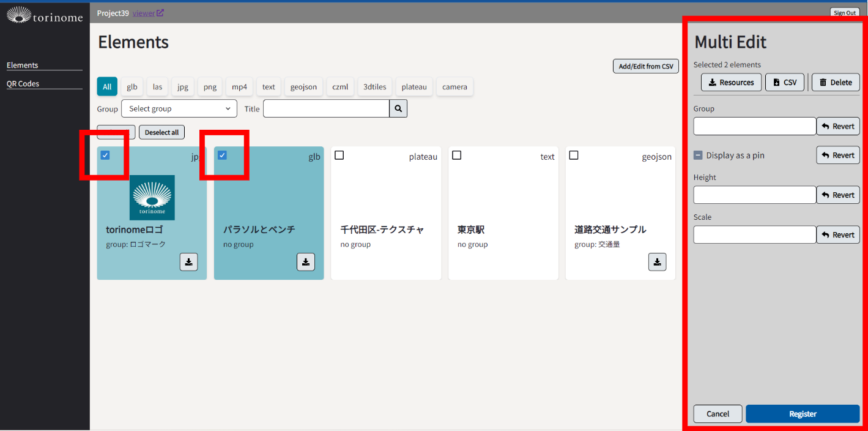
Task: Toggle the Display as a pin checkbox
Action: 698,156
